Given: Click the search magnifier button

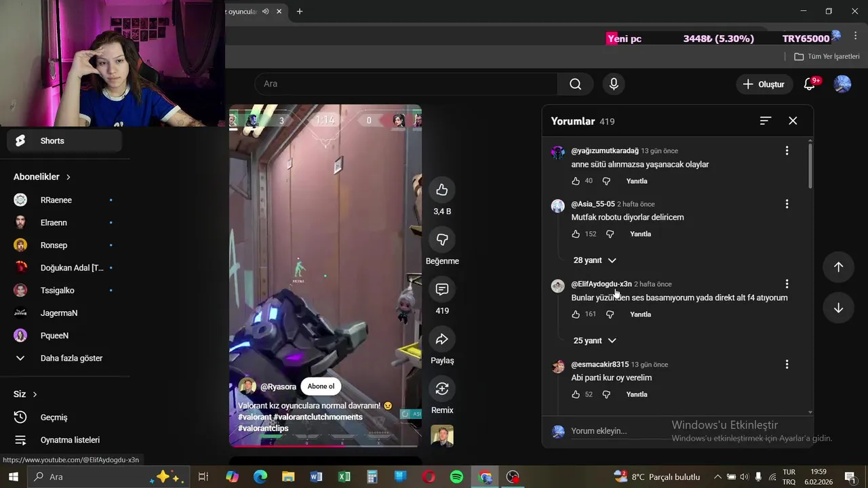Looking at the screenshot, I should pos(576,84).
